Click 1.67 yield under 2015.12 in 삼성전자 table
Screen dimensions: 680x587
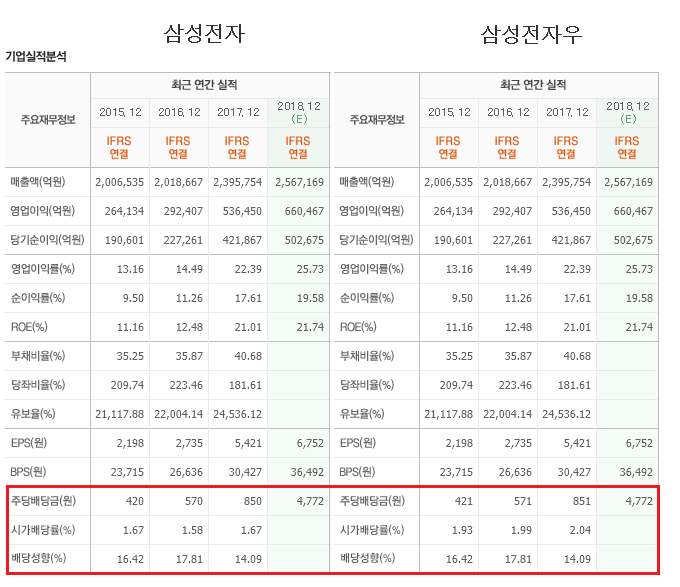pyautogui.click(x=134, y=530)
